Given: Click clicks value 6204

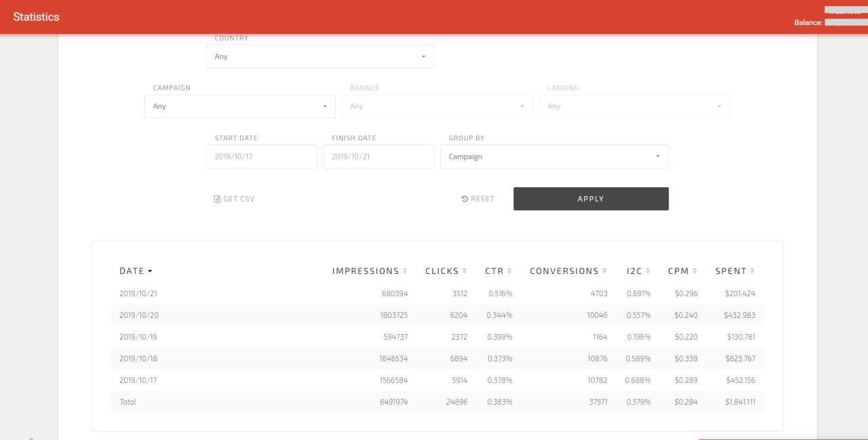Looking at the screenshot, I should [459, 315].
